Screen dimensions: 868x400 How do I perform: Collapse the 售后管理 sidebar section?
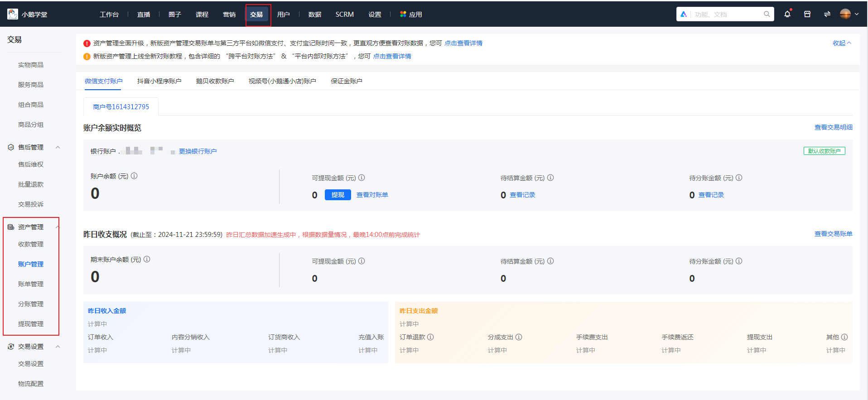coord(58,147)
